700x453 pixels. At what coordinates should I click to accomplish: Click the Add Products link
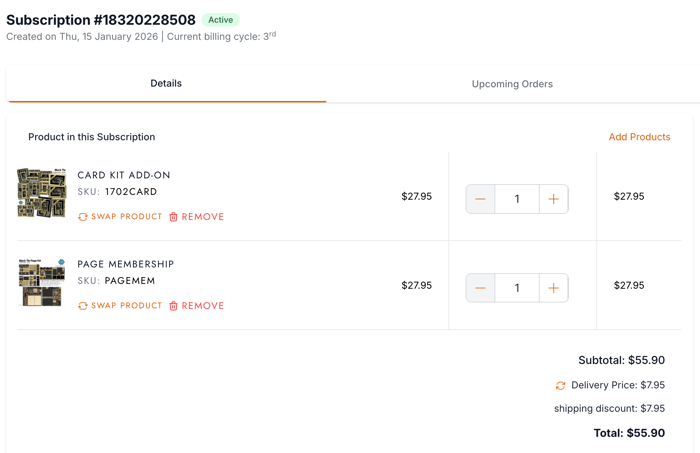click(x=639, y=137)
